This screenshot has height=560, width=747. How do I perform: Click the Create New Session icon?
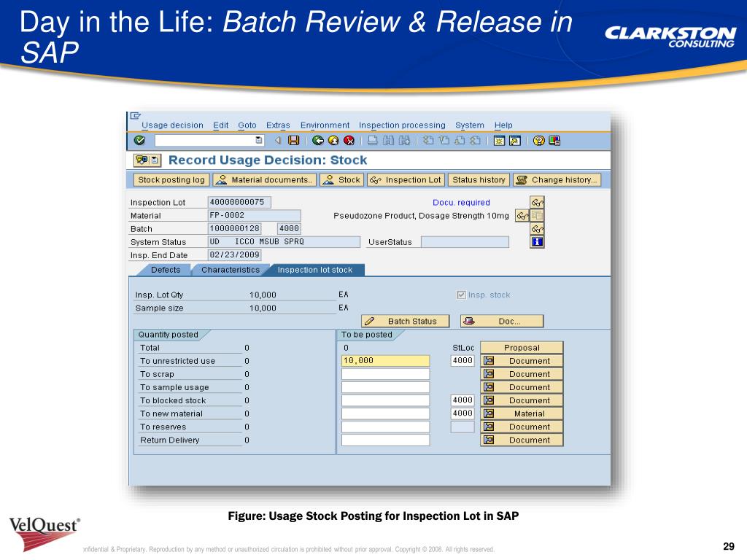coord(499,141)
